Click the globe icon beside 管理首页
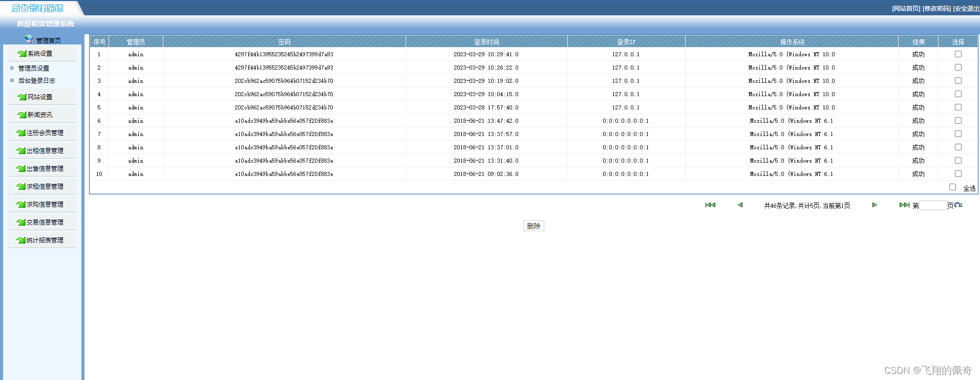The height and width of the screenshot is (380, 980). coord(29,39)
